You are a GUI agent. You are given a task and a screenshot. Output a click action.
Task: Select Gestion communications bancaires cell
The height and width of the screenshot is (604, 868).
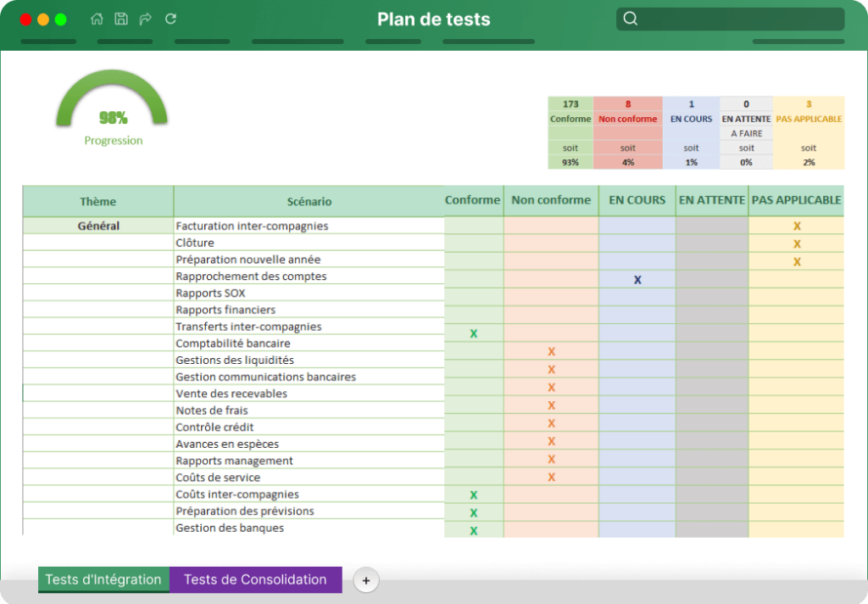click(x=309, y=377)
